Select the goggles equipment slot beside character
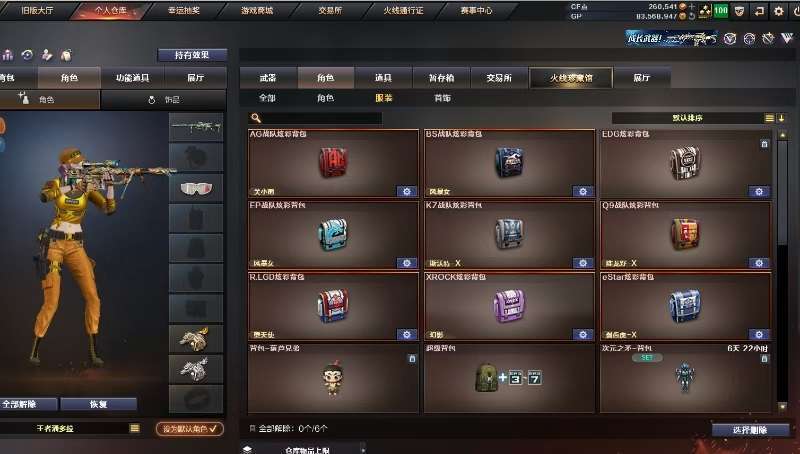 tap(196, 188)
